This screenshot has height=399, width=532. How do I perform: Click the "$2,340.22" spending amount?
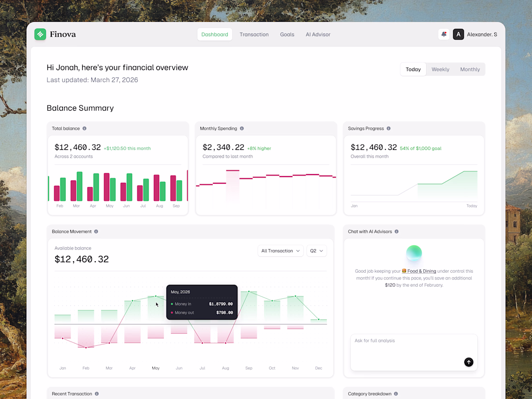[223, 147]
